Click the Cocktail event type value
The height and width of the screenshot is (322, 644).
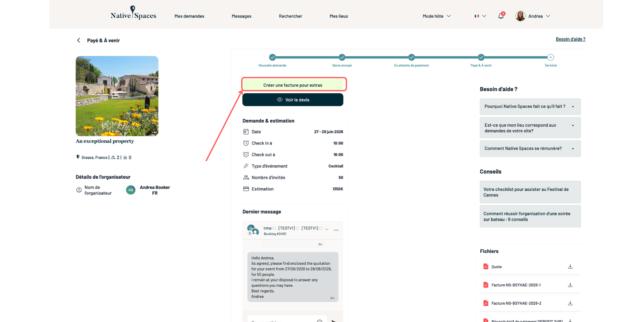tap(336, 166)
